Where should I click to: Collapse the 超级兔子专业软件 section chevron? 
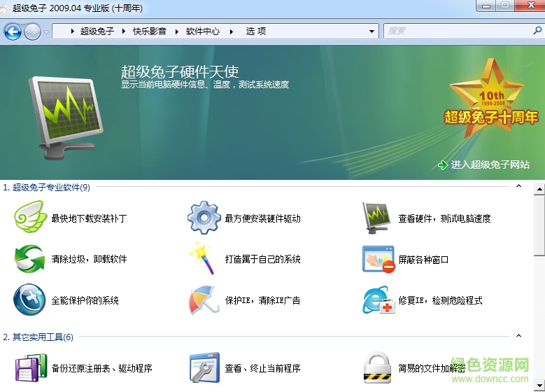[518, 186]
